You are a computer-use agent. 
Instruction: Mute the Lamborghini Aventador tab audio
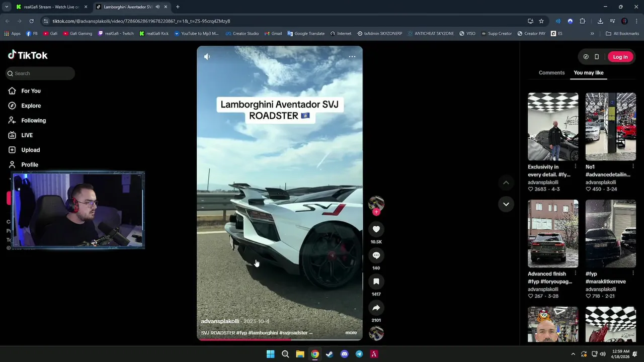point(157,7)
